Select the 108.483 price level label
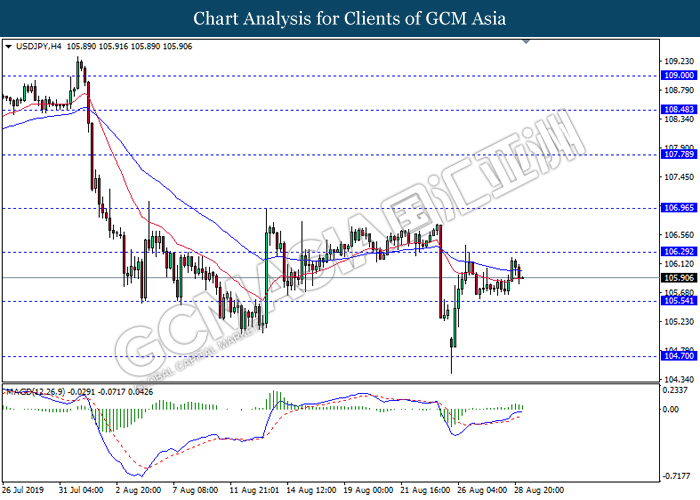700x500 pixels. (x=679, y=109)
